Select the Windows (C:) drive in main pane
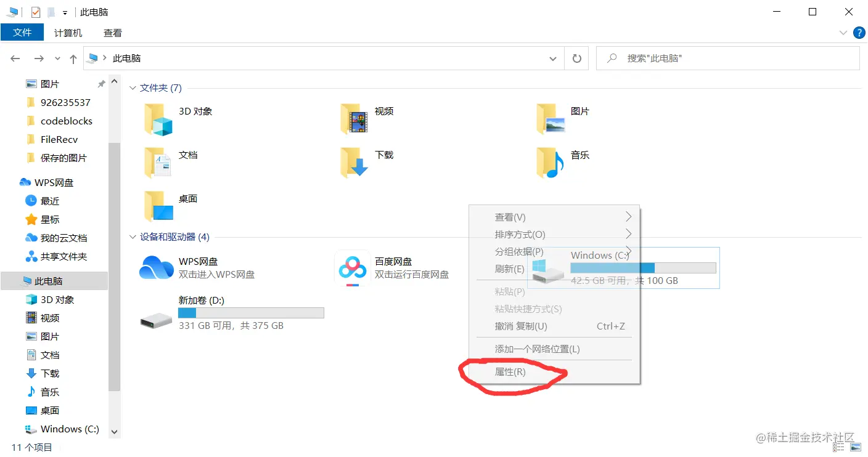 [623, 268]
